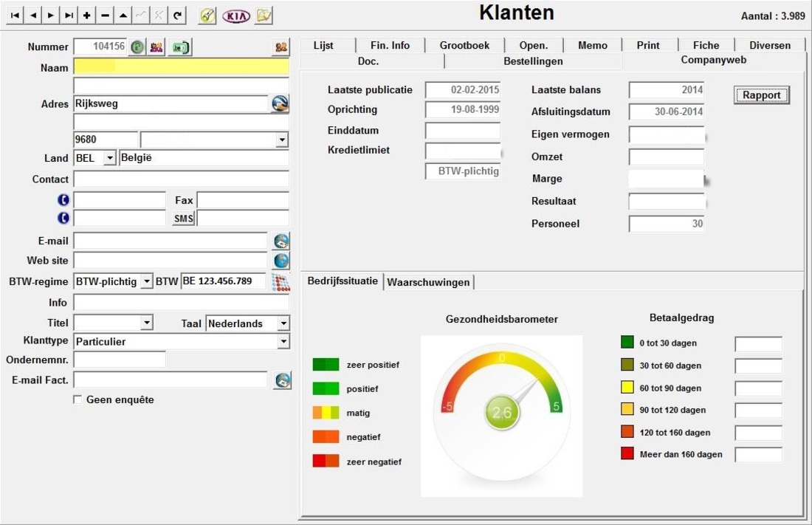Switch to the Waarschuwingen tab
The image size is (812, 525).
pos(428,282)
